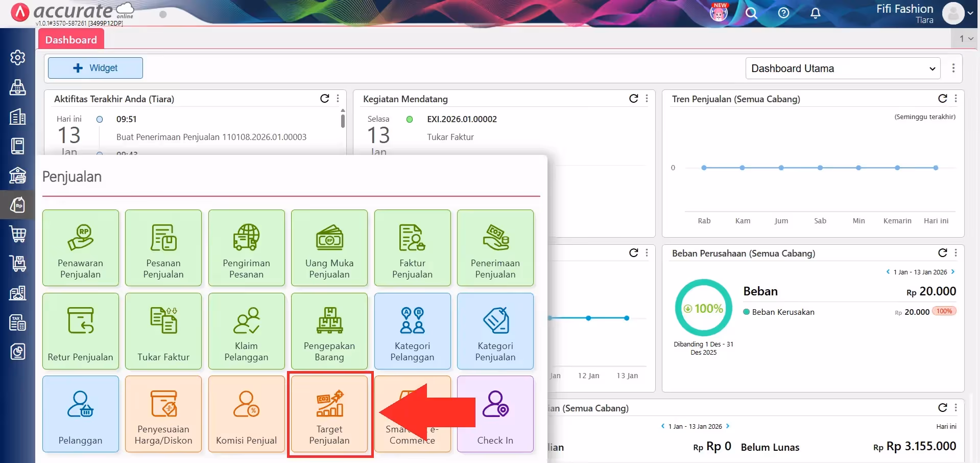Open the cash register sidebar icon

[x=18, y=87]
